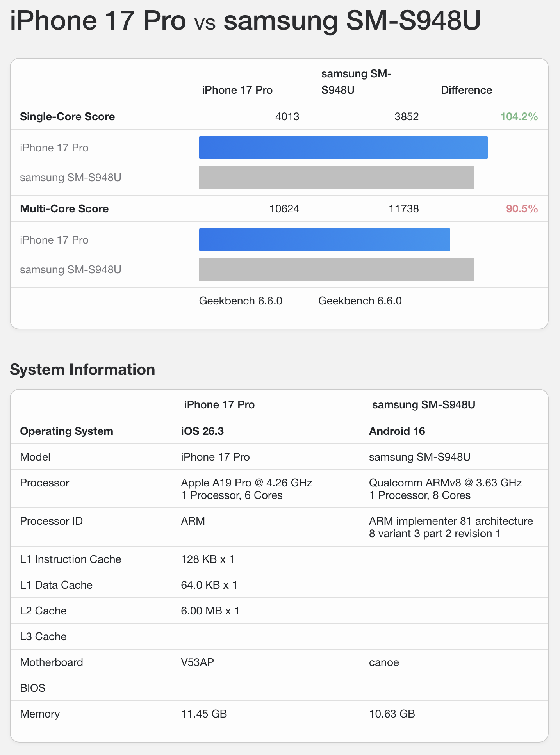
Task: Click the L1 Data Cache label
Action: 56,585
